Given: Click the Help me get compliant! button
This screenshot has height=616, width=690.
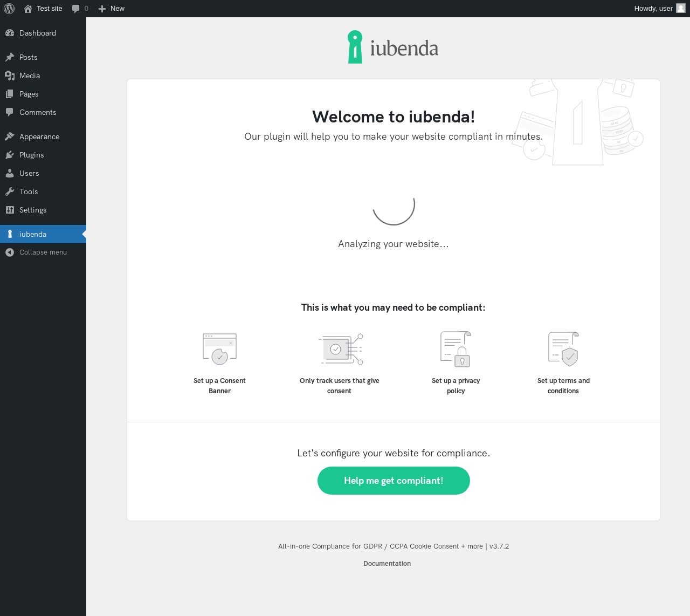Looking at the screenshot, I should [x=394, y=481].
